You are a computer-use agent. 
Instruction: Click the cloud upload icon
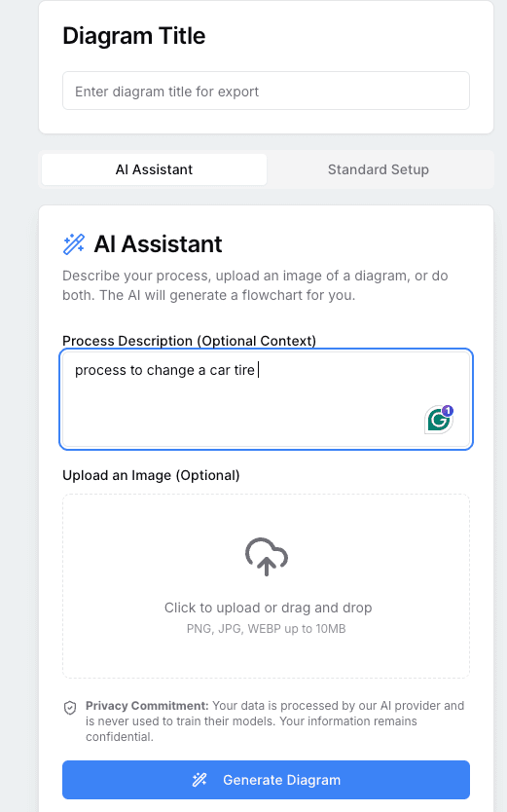pos(266,557)
